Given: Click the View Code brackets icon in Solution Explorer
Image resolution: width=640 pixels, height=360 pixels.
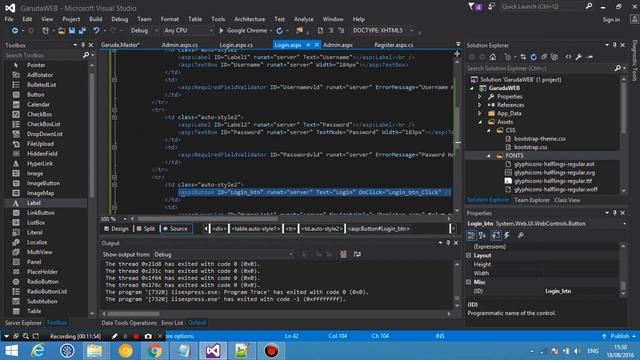Looking at the screenshot, I should [x=568, y=57].
